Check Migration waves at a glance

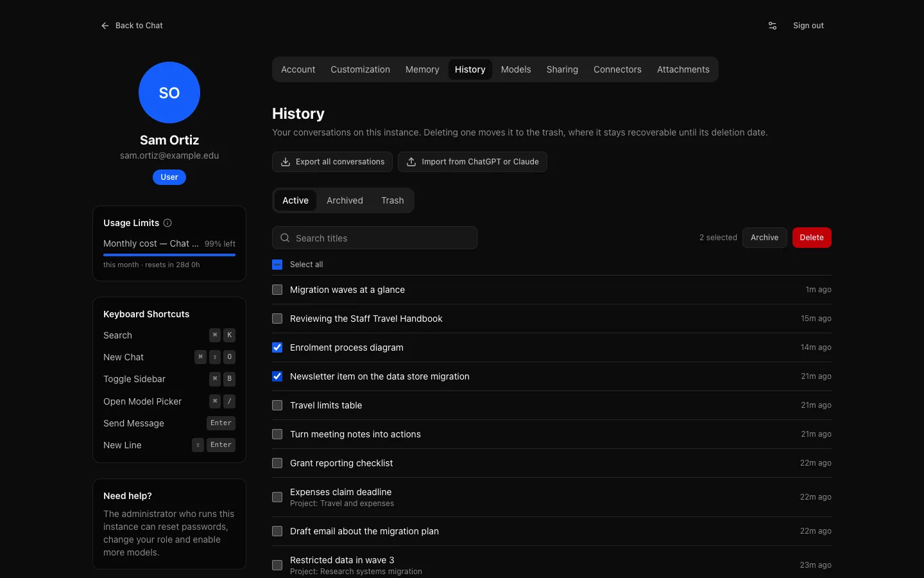[x=277, y=290]
